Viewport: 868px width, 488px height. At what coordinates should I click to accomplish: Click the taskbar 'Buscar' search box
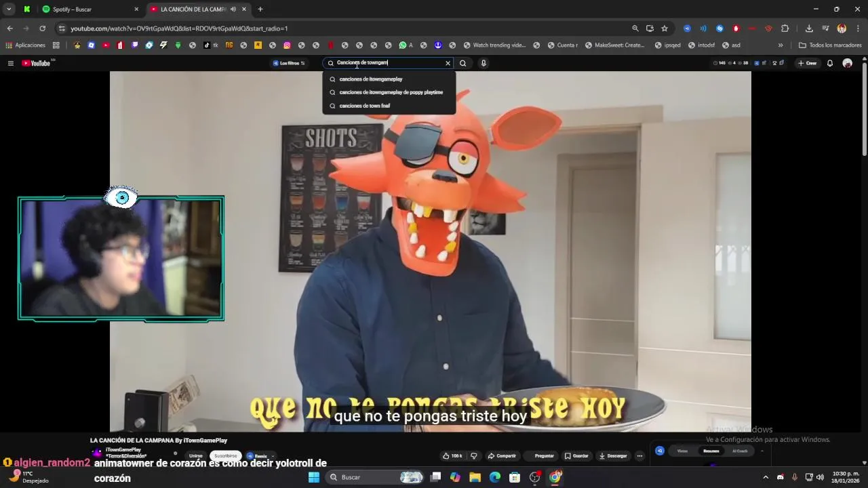coord(374,477)
